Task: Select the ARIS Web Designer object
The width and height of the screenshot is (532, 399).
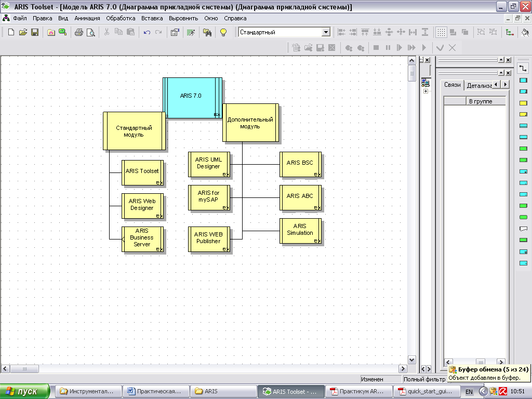Action: pos(142,206)
